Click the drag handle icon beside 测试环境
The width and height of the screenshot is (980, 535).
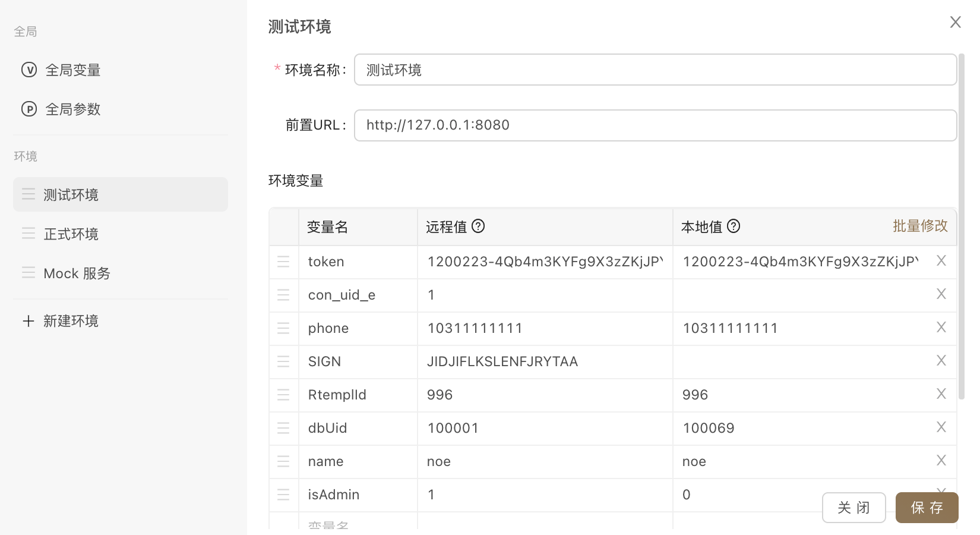click(29, 194)
